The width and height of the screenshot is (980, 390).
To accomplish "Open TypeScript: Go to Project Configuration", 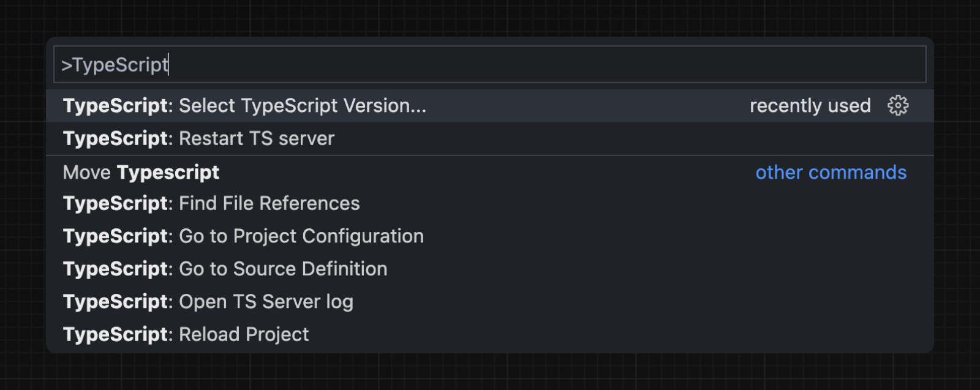I will [x=243, y=236].
